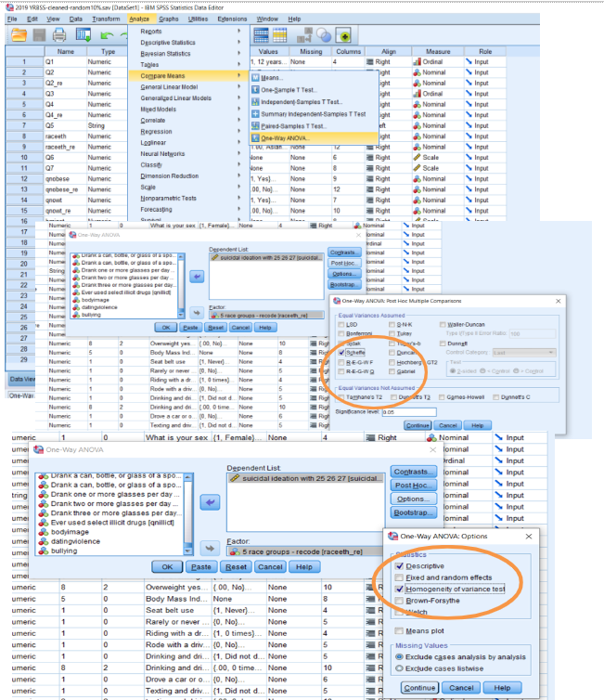
Task: Choose Dimension Reduction in Analyze menu
Action: pyautogui.click(x=170, y=175)
